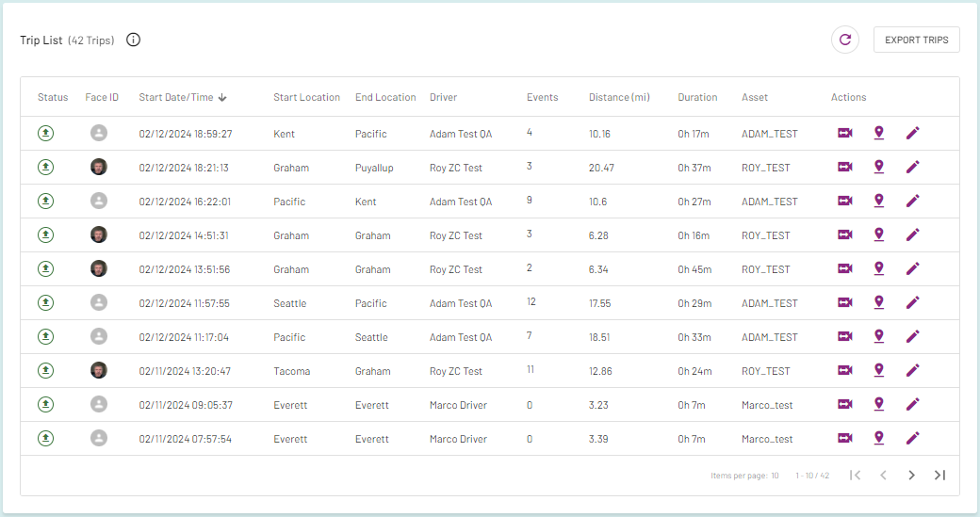Click upload status icon for 13:20:47 trip

pyautogui.click(x=45, y=370)
